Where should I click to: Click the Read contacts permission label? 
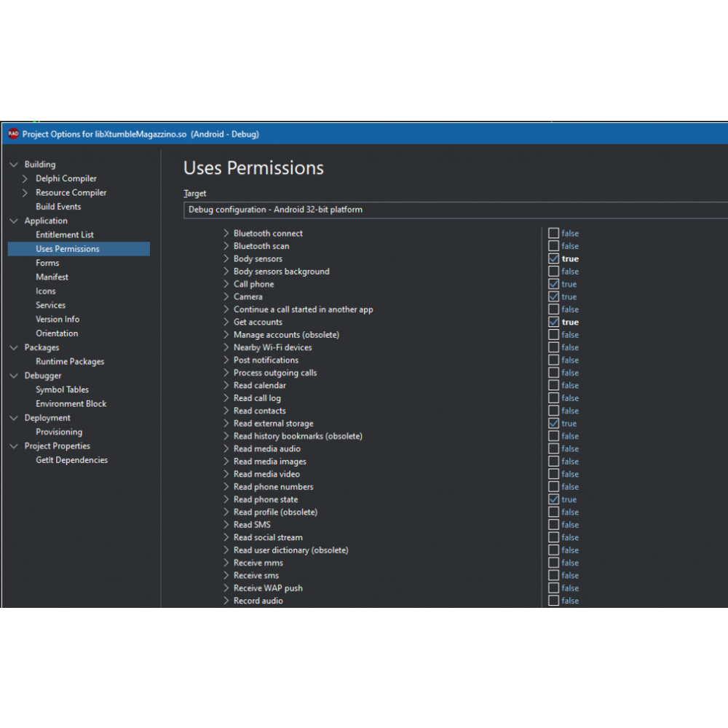pos(259,411)
